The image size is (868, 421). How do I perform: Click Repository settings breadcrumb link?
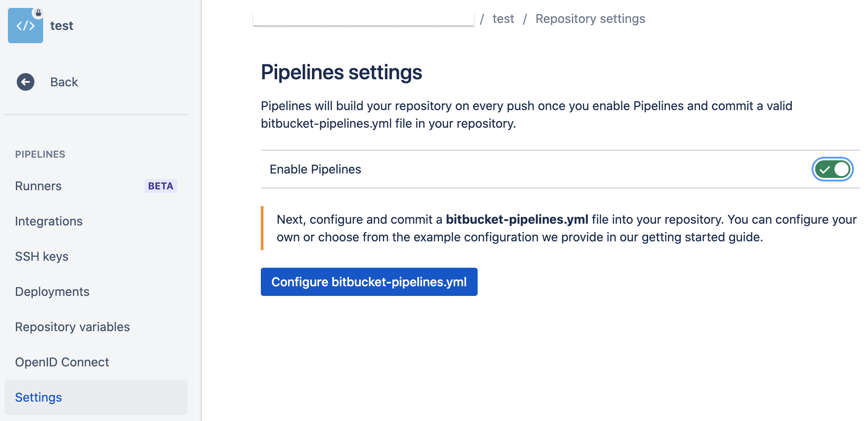click(x=590, y=19)
